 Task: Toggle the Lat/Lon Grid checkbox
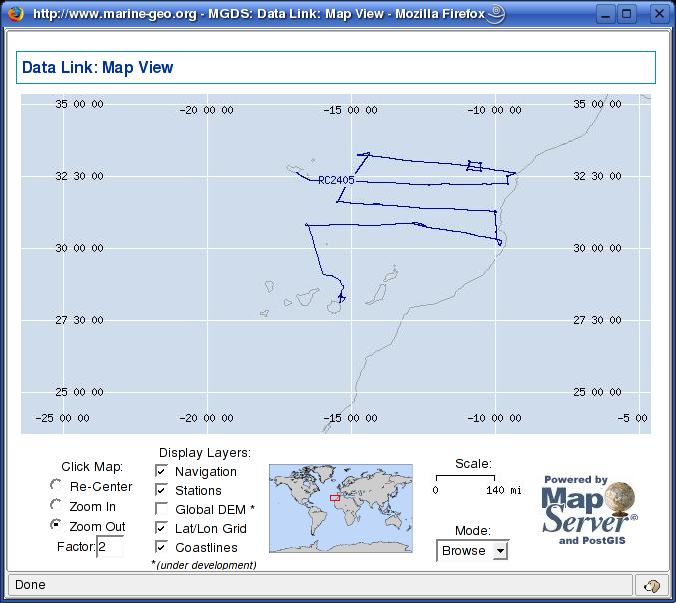pos(161,528)
